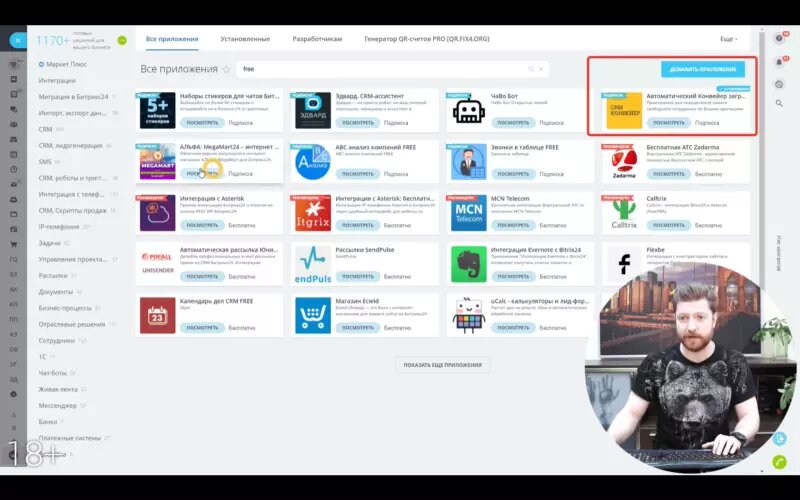Open notifications bell icon
This screenshot has height=500, width=800.
[779, 62]
